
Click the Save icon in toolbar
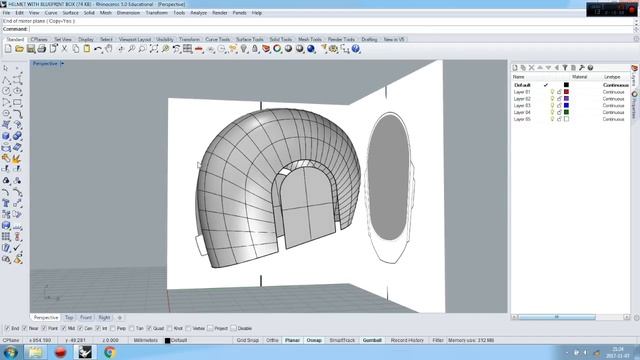(x=31, y=49)
